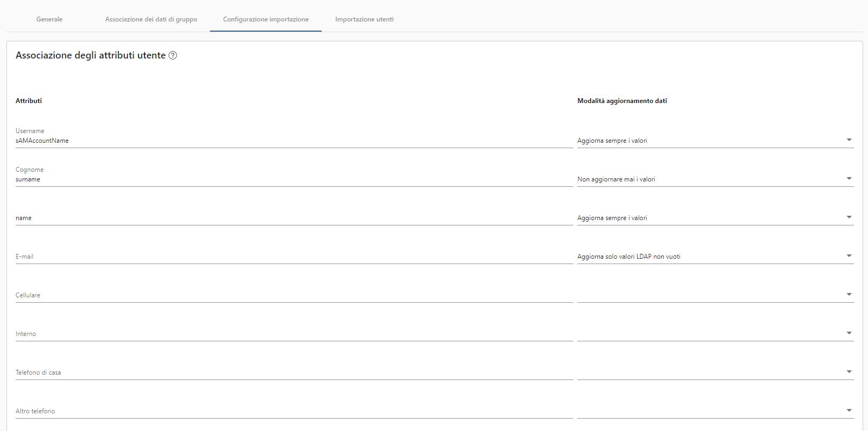
Task: Open update mode dropdown for Telefono di casa
Action: 715,372
